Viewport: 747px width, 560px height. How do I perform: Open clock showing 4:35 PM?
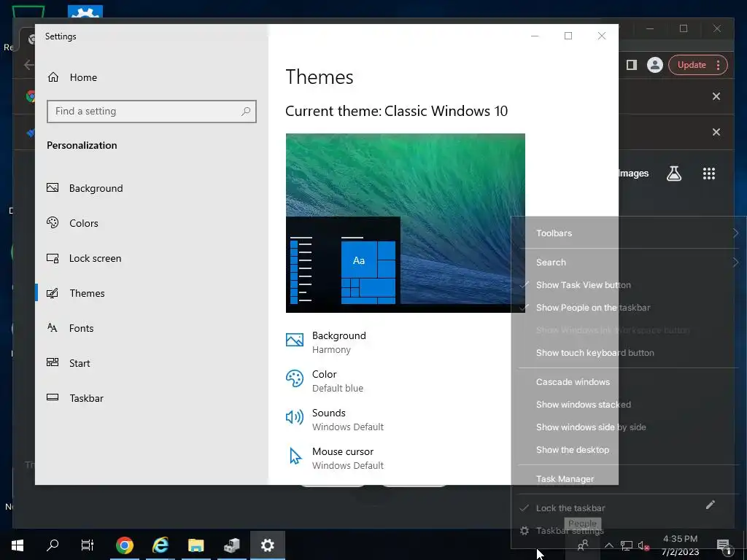[x=681, y=545]
